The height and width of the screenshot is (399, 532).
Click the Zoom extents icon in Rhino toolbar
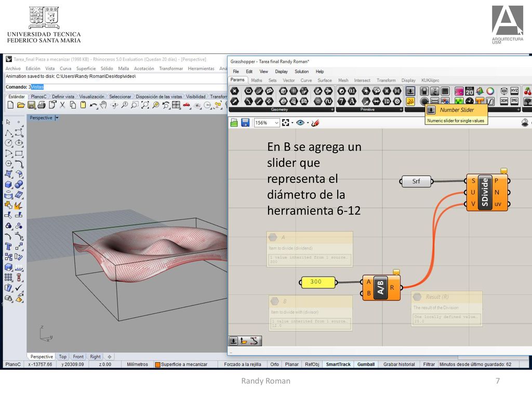point(145,105)
